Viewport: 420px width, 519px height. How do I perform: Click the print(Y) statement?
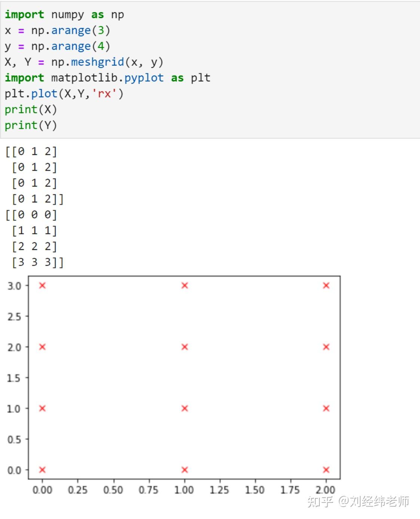tap(31, 125)
